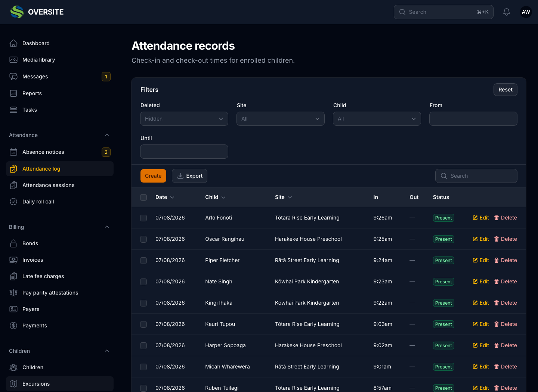Open the notifications bell
Viewport: 538px width, 392px height.
507,12
